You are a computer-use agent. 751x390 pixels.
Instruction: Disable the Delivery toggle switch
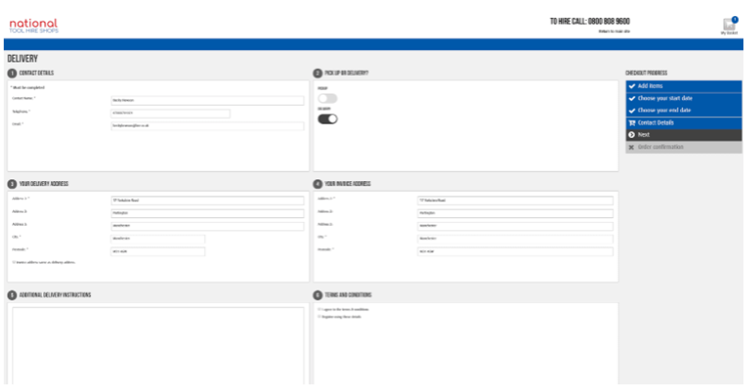(x=328, y=119)
